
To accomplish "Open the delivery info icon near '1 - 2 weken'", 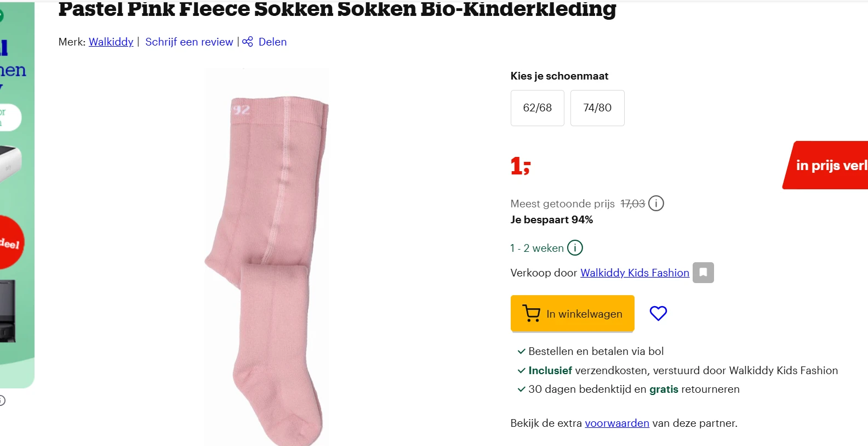I will point(574,247).
